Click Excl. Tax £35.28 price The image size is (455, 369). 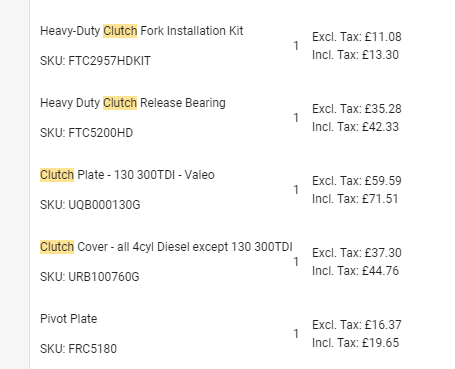pyautogui.click(x=357, y=109)
